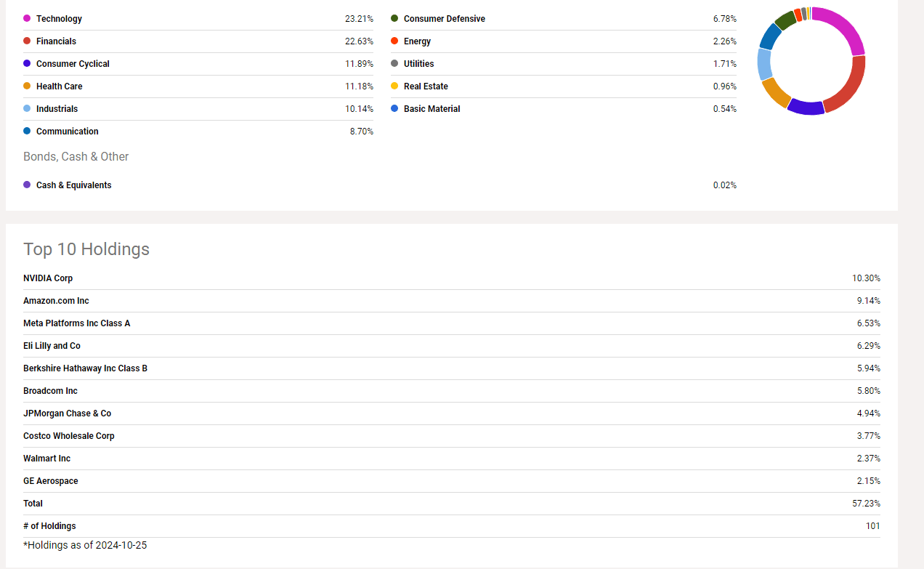Click the Technology magenta legend dot
This screenshot has width=924, height=569.
(27, 18)
